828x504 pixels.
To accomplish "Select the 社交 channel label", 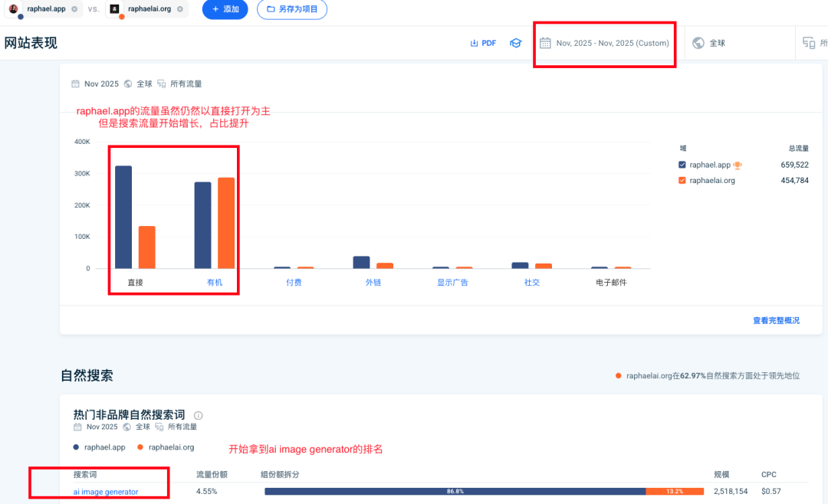I will 532,283.
